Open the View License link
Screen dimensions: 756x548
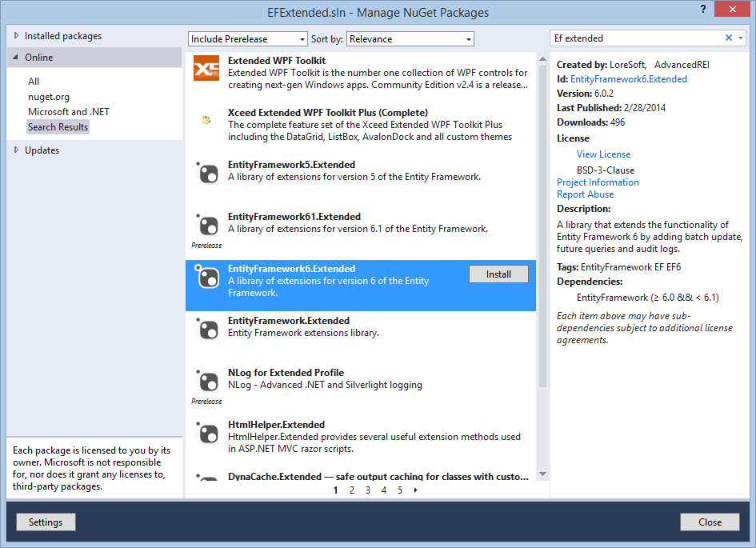tap(604, 154)
